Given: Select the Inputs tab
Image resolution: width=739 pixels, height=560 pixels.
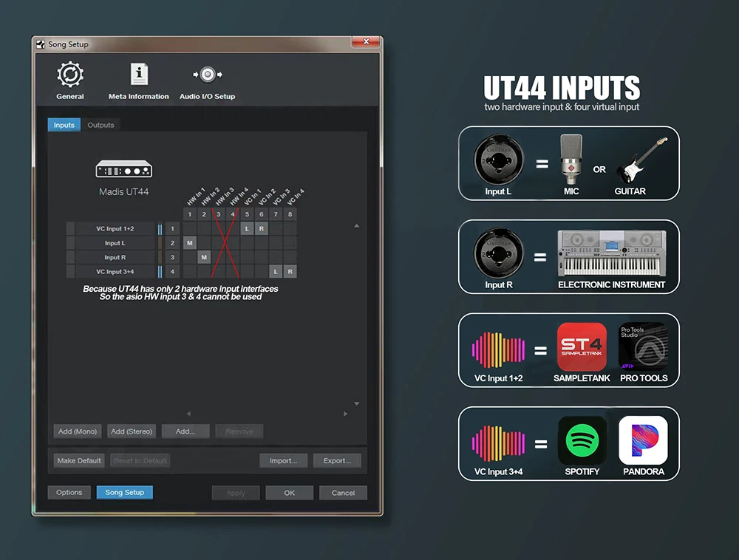Looking at the screenshot, I should (x=64, y=125).
